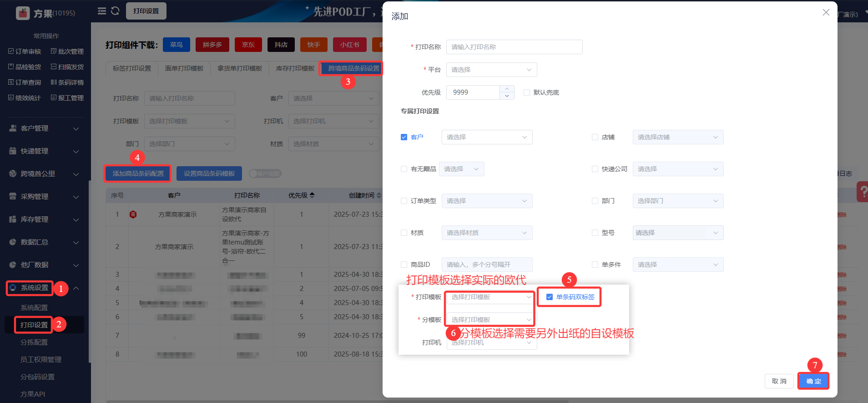Viewport: 868px width, 403px height.
Task: Close the 添加 dialog with the X icon
Action: pos(826,13)
